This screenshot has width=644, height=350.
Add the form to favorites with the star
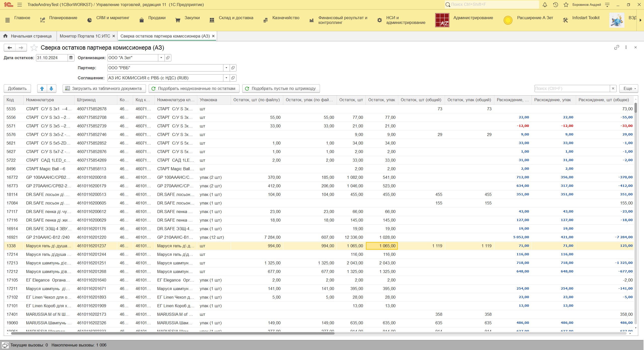34,48
